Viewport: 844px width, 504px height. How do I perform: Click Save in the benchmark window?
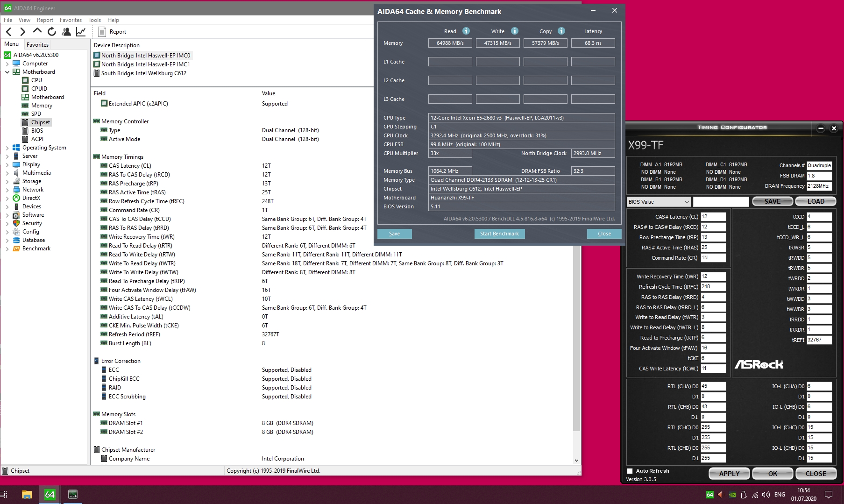pyautogui.click(x=394, y=234)
